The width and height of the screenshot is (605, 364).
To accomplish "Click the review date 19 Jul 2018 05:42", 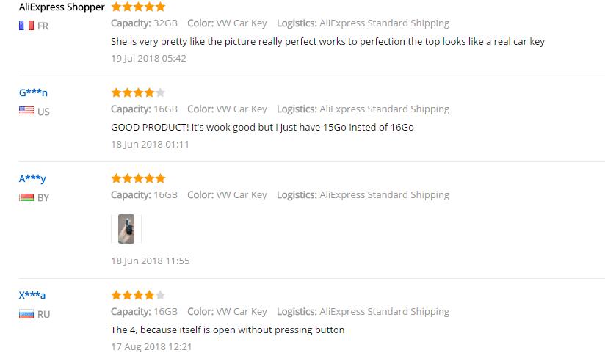I will [148, 58].
